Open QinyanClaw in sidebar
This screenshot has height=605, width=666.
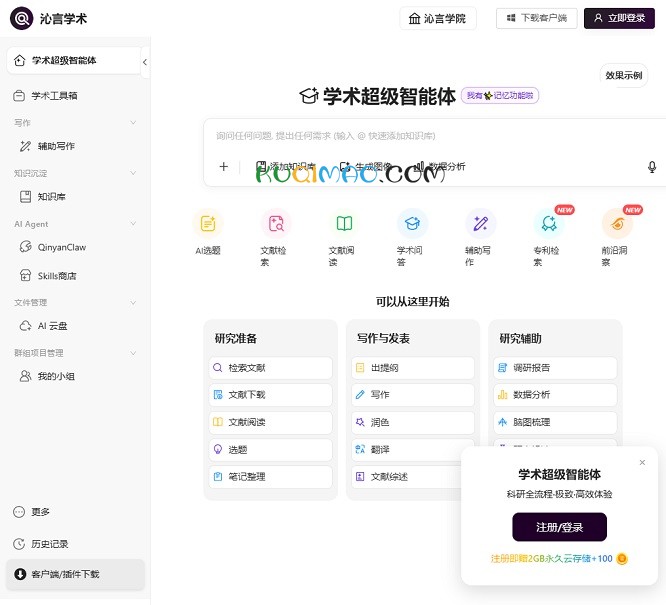(53, 247)
